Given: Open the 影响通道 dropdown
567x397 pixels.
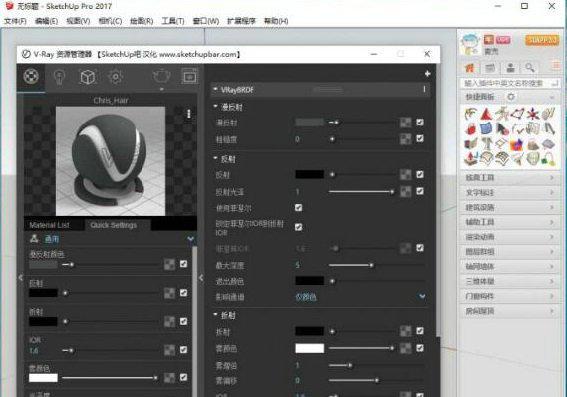Looking at the screenshot, I should [361, 297].
